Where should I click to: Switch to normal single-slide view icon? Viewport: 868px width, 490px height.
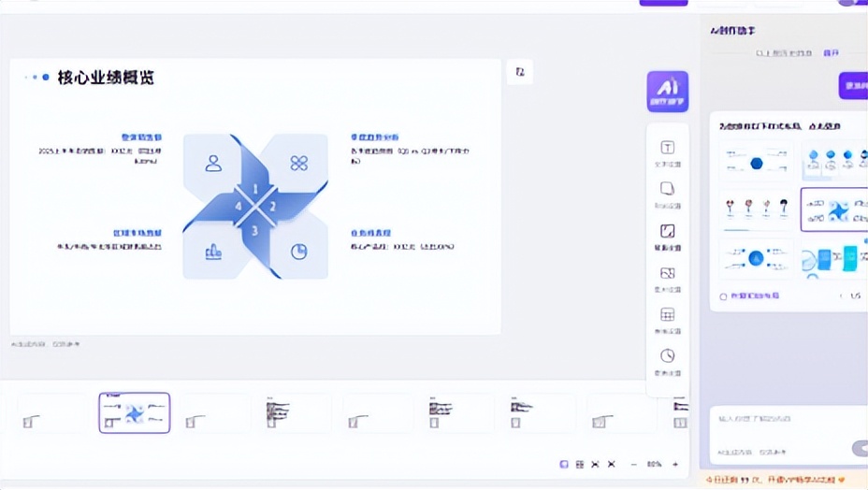(564, 464)
